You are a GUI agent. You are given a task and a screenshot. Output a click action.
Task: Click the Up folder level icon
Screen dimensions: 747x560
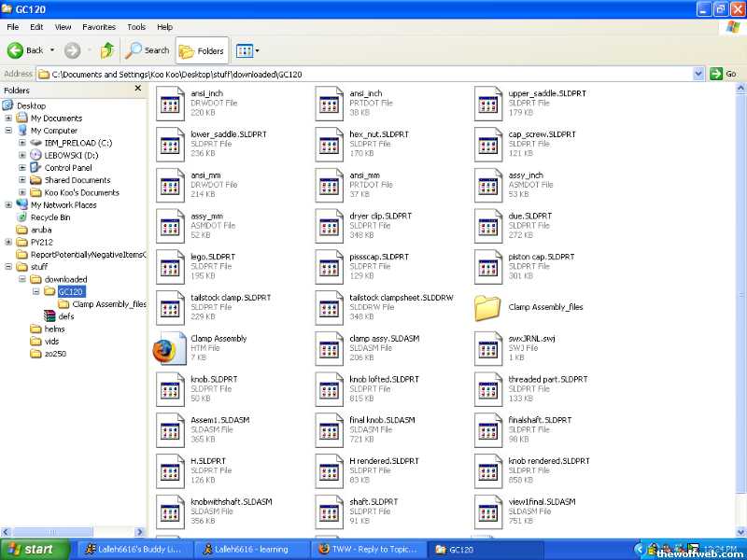(x=106, y=50)
